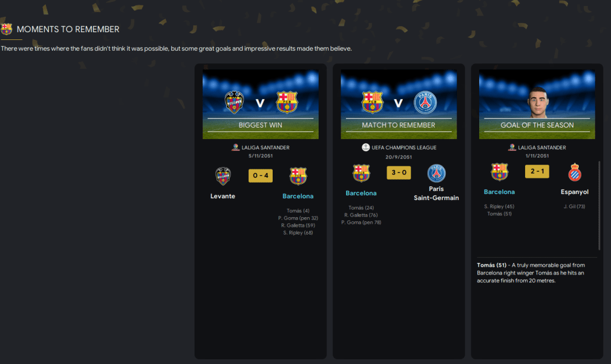Open the 2 - 1 match score
The width and height of the screenshot is (611, 364).
(x=537, y=171)
